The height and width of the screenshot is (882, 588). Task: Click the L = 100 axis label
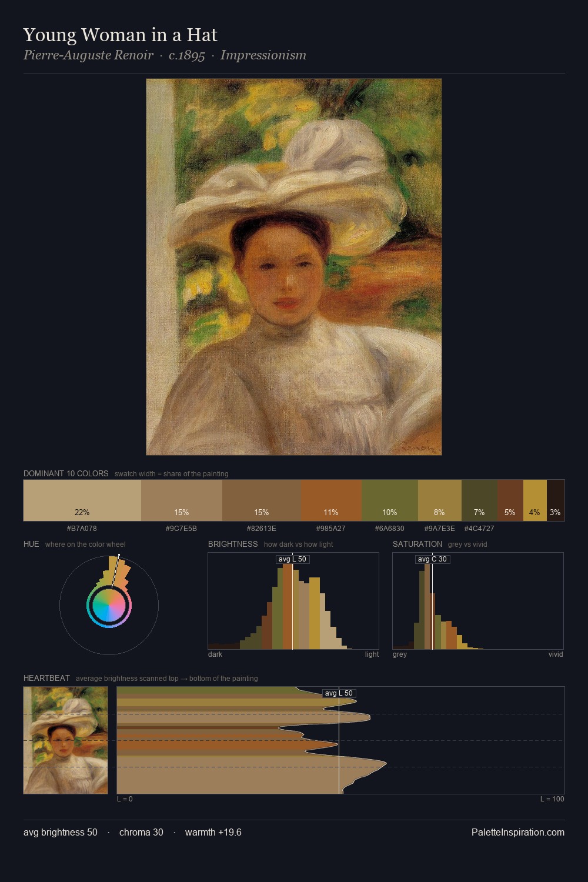click(552, 799)
